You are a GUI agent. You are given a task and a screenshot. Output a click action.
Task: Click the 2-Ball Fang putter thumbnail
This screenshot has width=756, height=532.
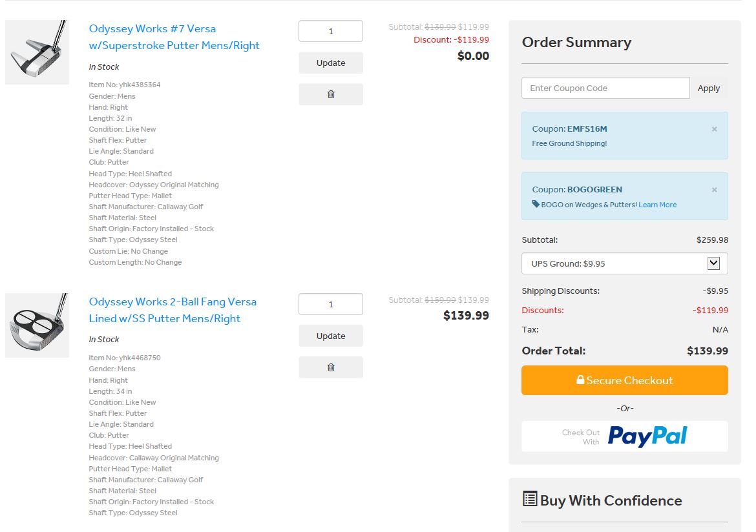(x=37, y=325)
